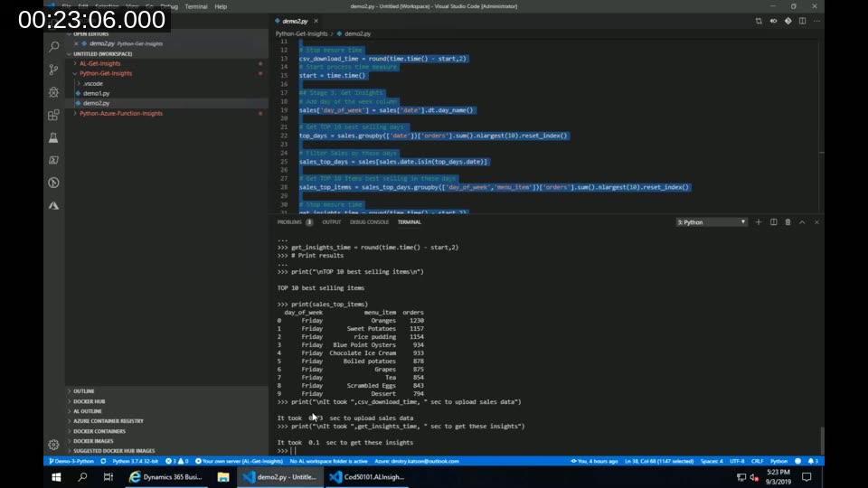Open the Search view in activity bar
868x488 pixels.
(53, 46)
